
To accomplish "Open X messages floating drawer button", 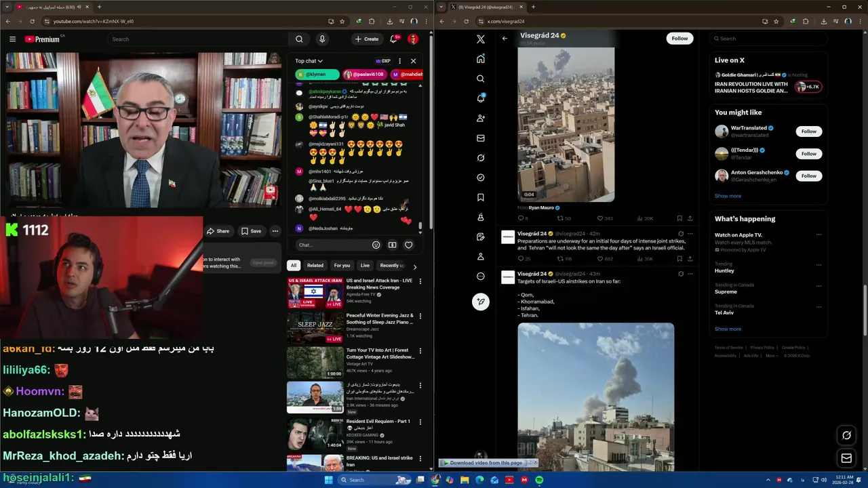I will [x=846, y=458].
